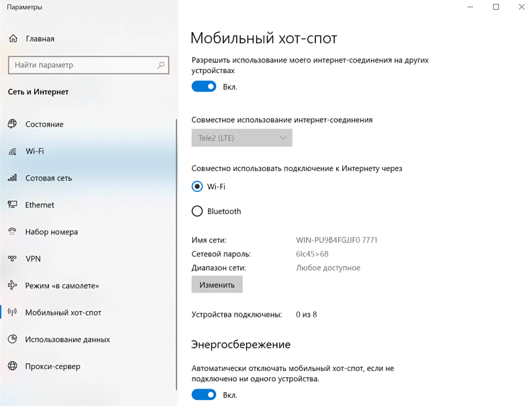Click the Любое доступное band value

(x=328, y=268)
